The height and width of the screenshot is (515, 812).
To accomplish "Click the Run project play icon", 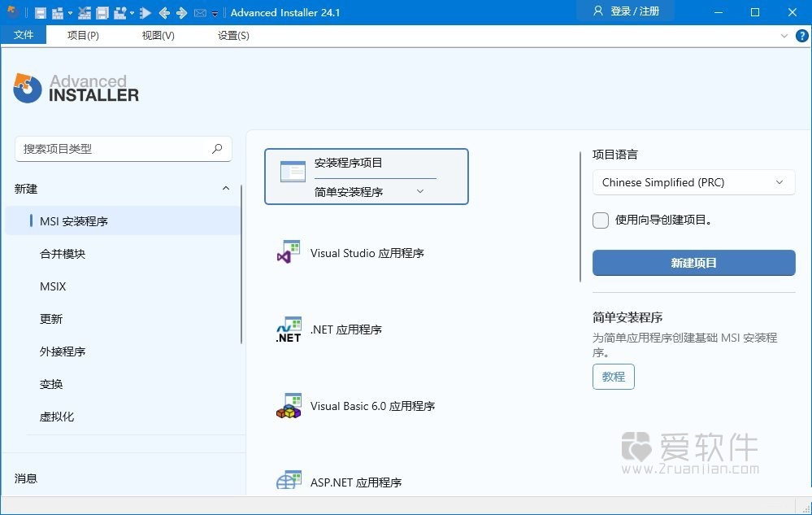I will point(145,13).
